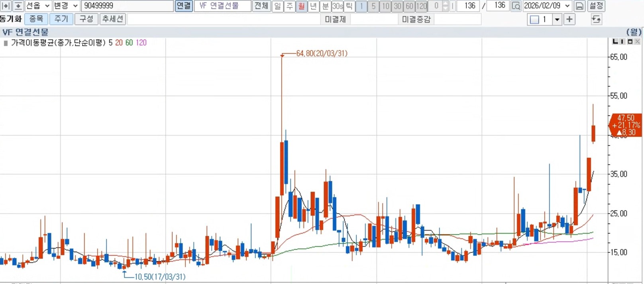Image resolution: width=644 pixels, height=284 pixels.
Task: Click the magnifier lookup icon beside the 136 count
Action: (x=516, y=6)
